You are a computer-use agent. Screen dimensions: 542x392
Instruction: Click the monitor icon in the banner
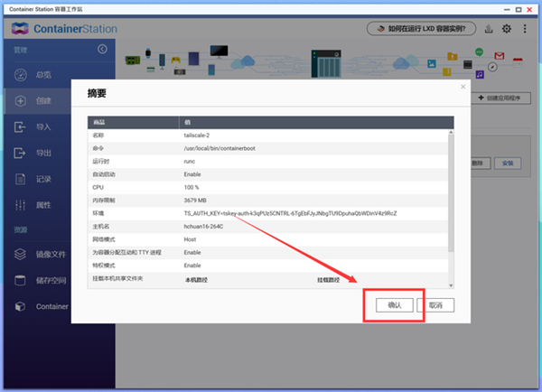pyautogui.click(x=219, y=51)
